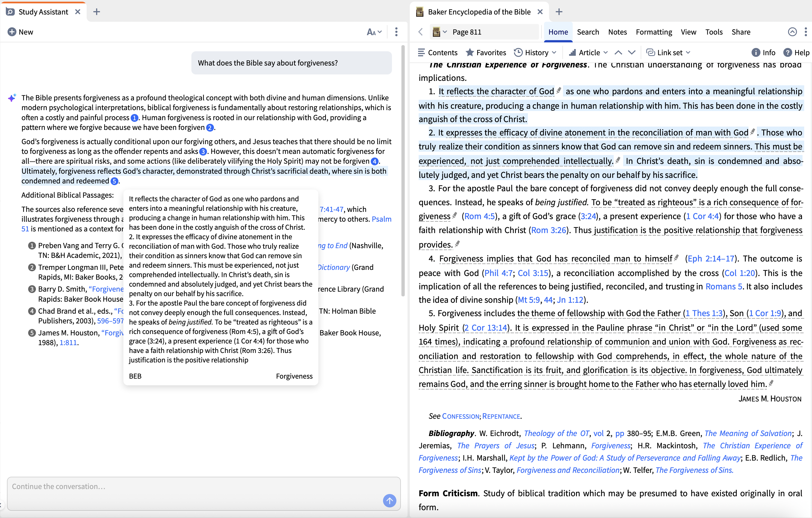Click citation marker 5 in the answer
This screenshot has width=812, height=518.
[114, 181]
